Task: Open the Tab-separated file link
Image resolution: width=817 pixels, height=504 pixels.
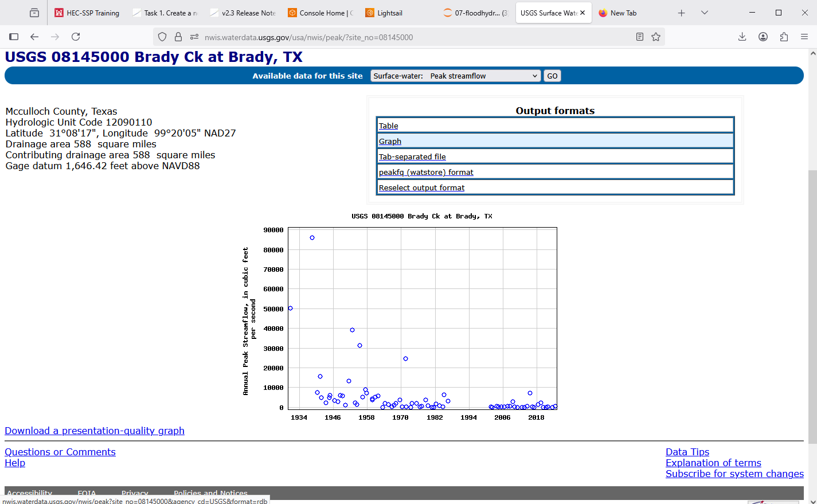Action: click(x=412, y=157)
